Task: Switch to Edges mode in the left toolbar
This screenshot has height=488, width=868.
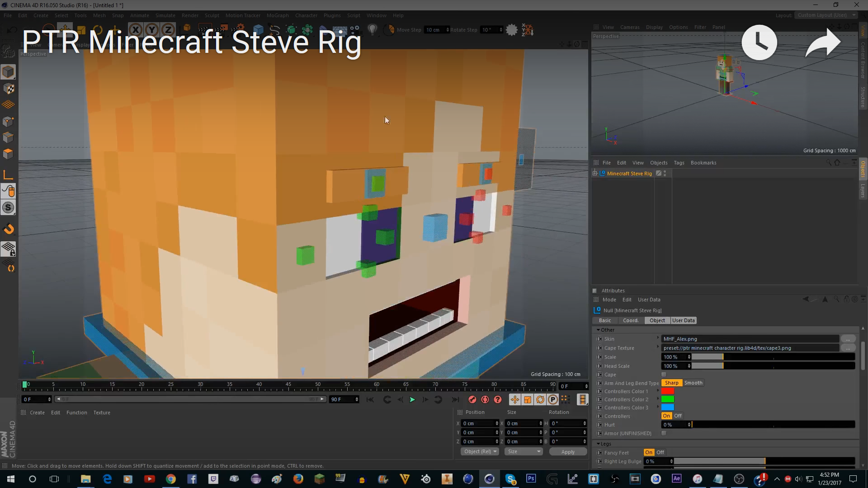Action: (x=8, y=137)
